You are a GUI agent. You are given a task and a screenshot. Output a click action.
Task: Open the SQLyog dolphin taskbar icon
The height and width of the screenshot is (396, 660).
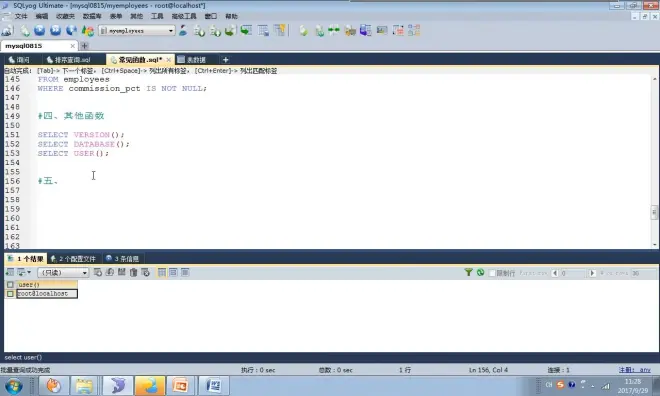pyautogui.click(x=117, y=386)
